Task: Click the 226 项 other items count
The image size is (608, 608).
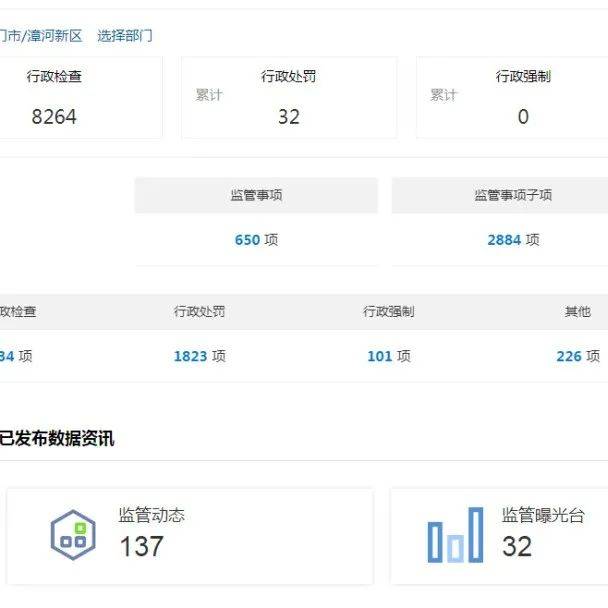Action: pos(577,356)
